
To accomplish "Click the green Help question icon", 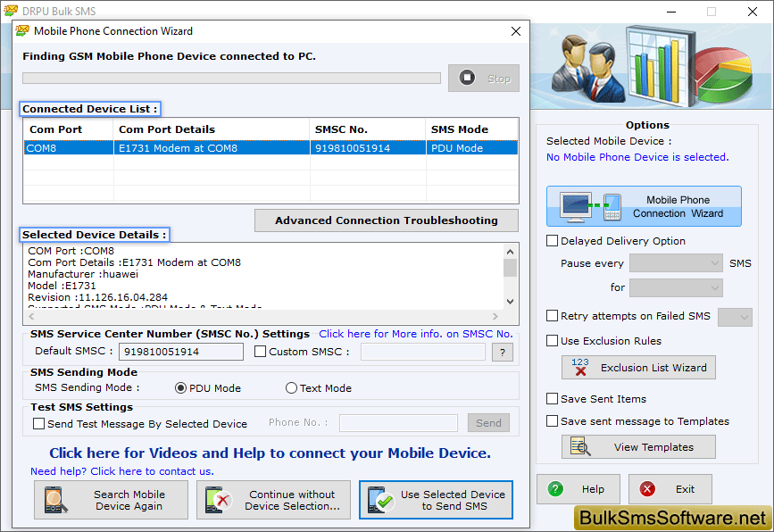I will click(x=555, y=489).
